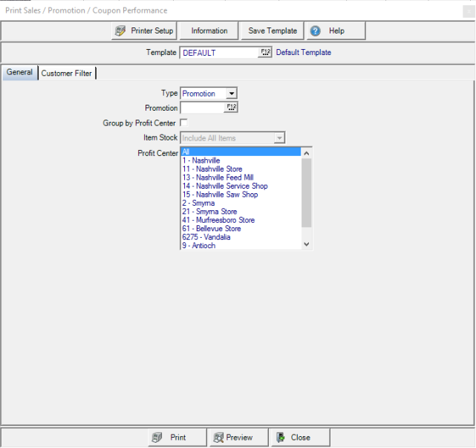Click the Printer Setup printer icon
The image size is (476, 448).
(x=120, y=31)
